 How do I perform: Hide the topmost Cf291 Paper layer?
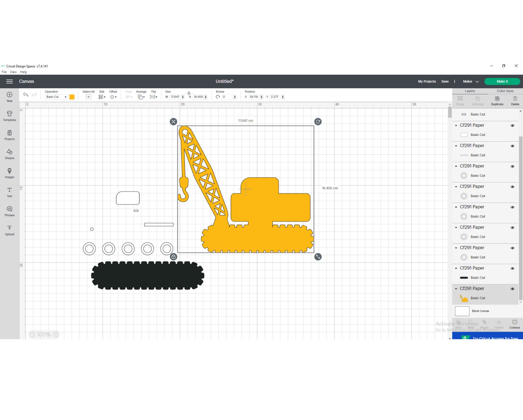tap(513, 125)
